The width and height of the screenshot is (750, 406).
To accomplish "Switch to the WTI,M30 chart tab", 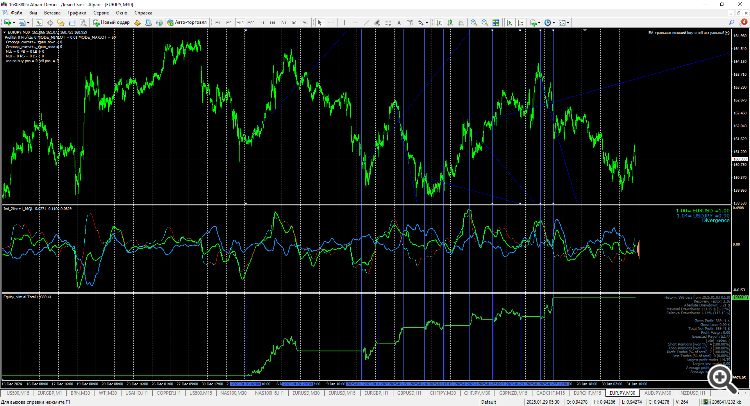I will pyautogui.click(x=108, y=393).
